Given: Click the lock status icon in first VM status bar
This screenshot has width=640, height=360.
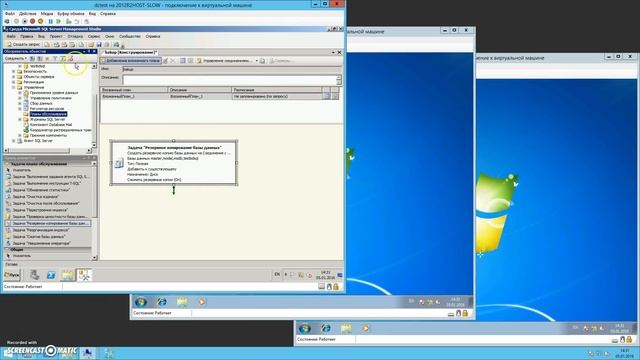Looking at the screenshot, I should tap(336, 287).
